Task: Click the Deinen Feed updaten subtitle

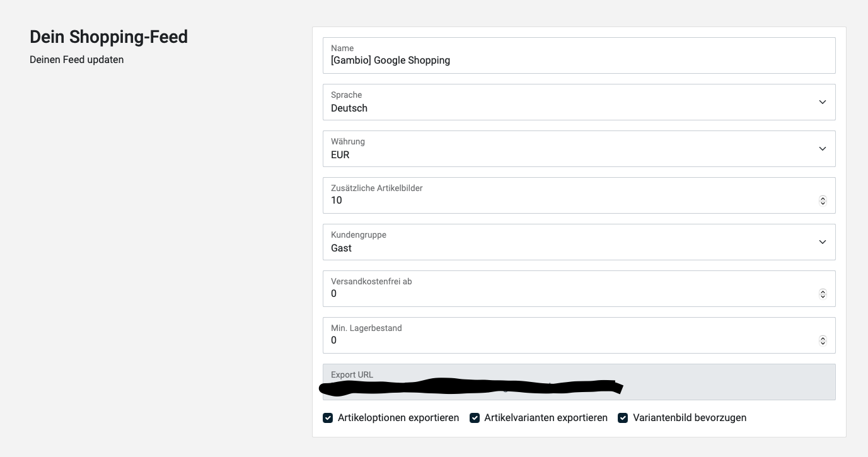Action: click(76, 60)
